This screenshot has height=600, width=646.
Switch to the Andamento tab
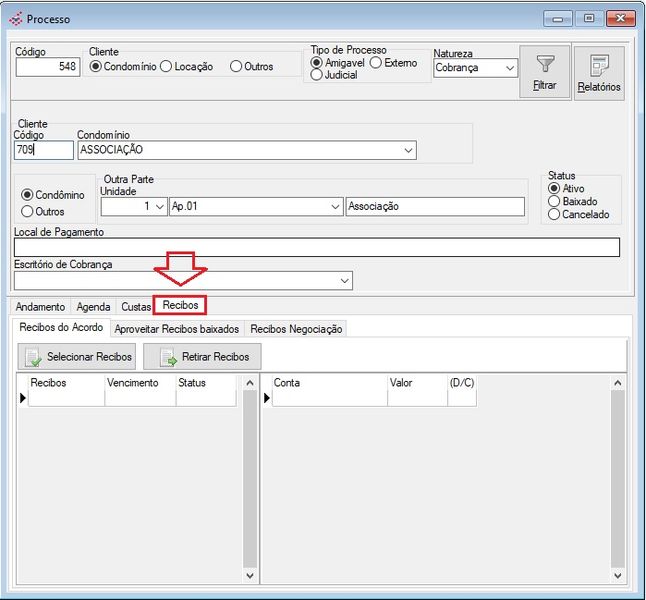pyautogui.click(x=40, y=307)
